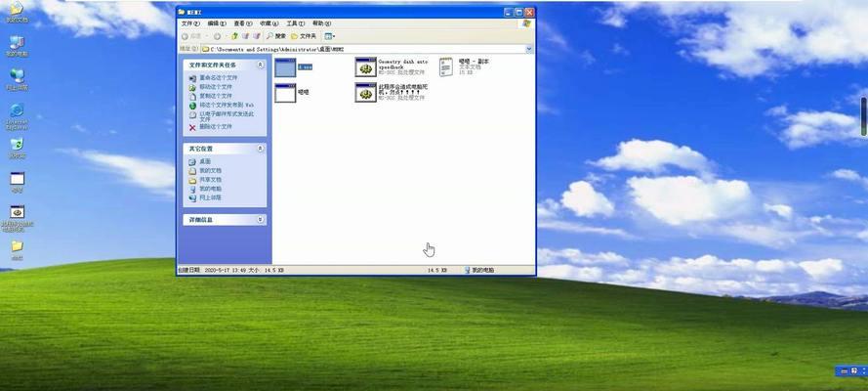
Task: Click the Internet Explorer desktop icon
Action: click(18, 110)
